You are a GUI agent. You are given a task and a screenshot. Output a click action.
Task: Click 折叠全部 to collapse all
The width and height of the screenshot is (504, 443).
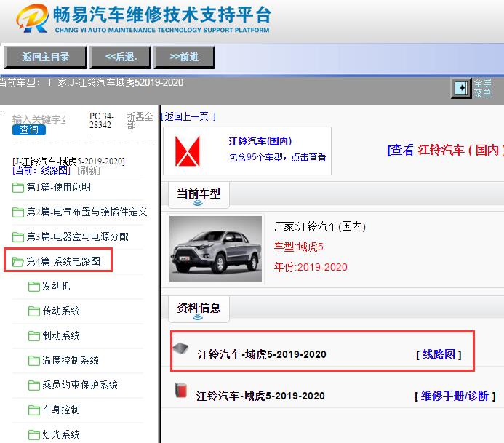[x=140, y=121]
